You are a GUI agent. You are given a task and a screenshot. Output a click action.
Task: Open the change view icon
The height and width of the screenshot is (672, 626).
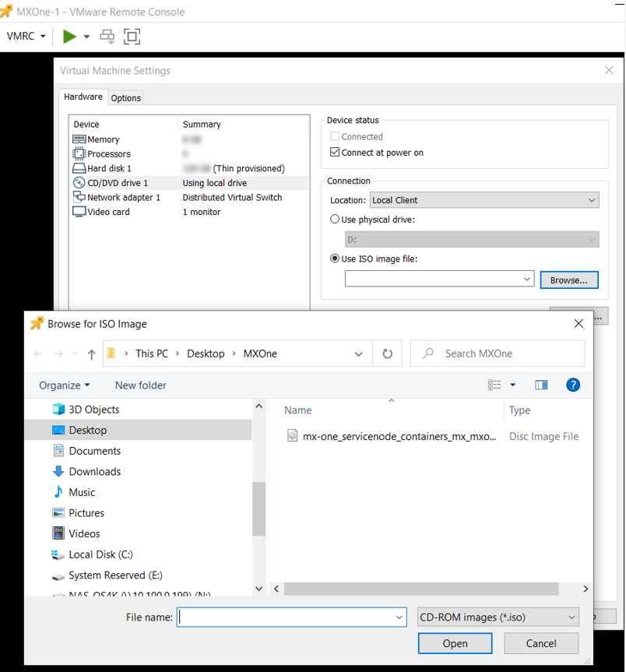click(495, 385)
